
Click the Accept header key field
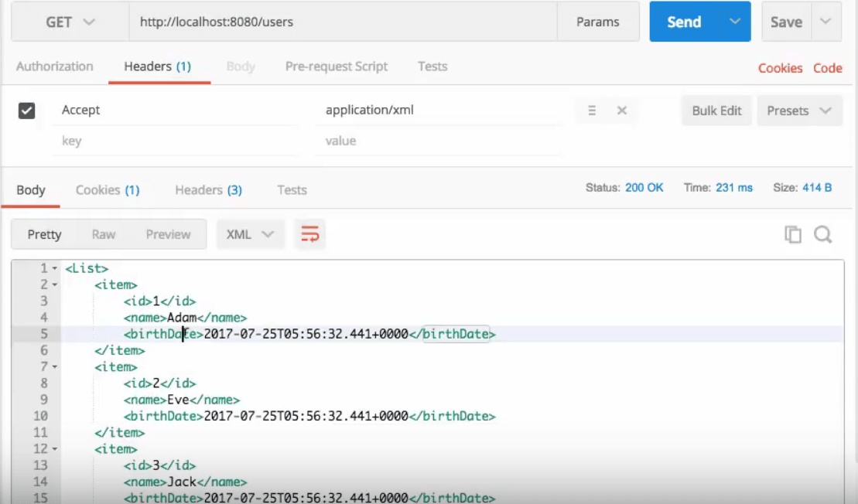175,110
